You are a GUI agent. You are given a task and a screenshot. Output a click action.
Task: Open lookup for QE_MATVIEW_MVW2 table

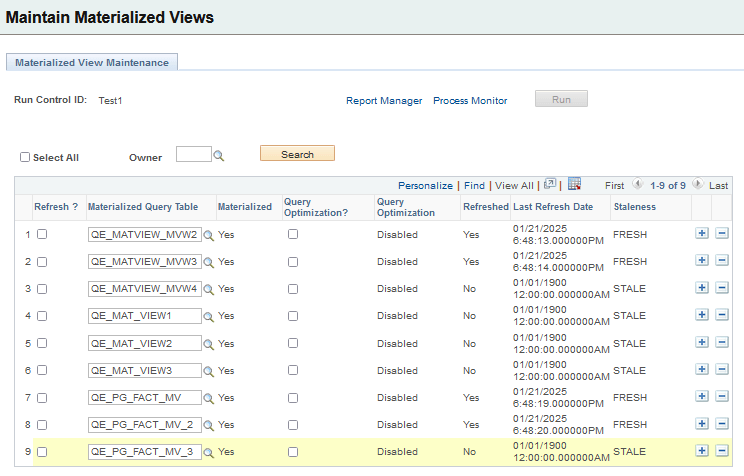click(208, 235)
